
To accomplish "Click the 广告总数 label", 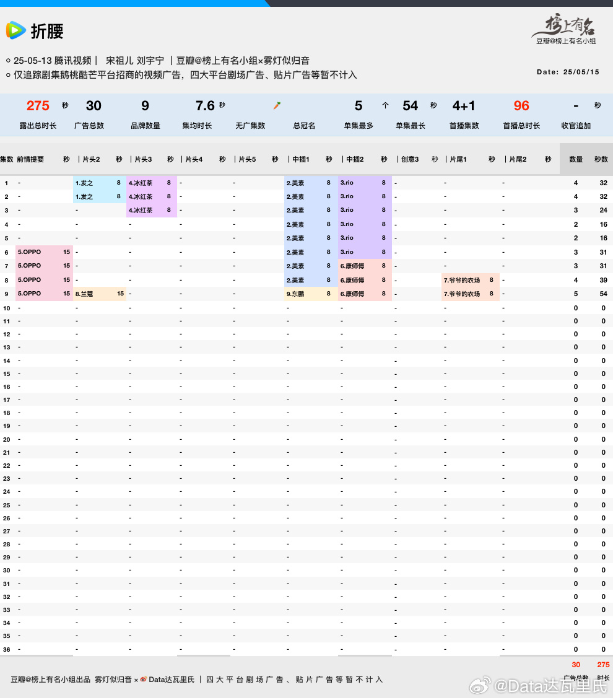I will click(89, 126).
